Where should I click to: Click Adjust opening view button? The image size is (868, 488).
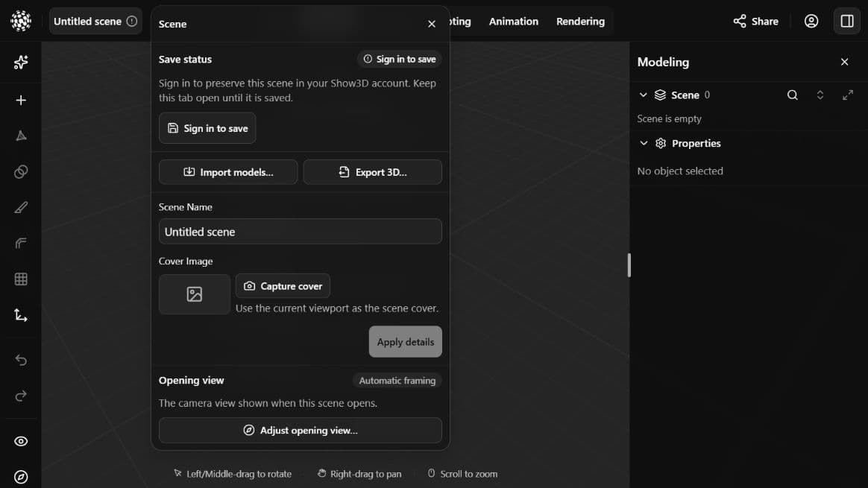pyautogui.click(x=300, y=431)
